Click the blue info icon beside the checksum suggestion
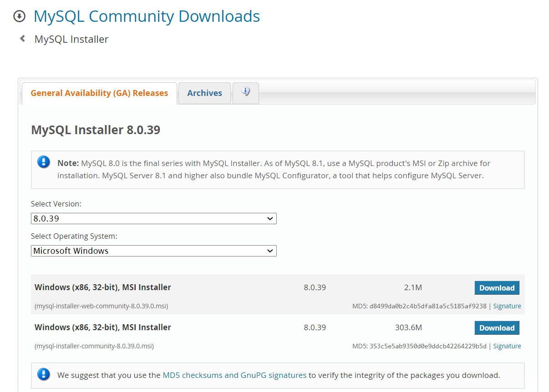The image size is (549, 392). pos(44,375)
